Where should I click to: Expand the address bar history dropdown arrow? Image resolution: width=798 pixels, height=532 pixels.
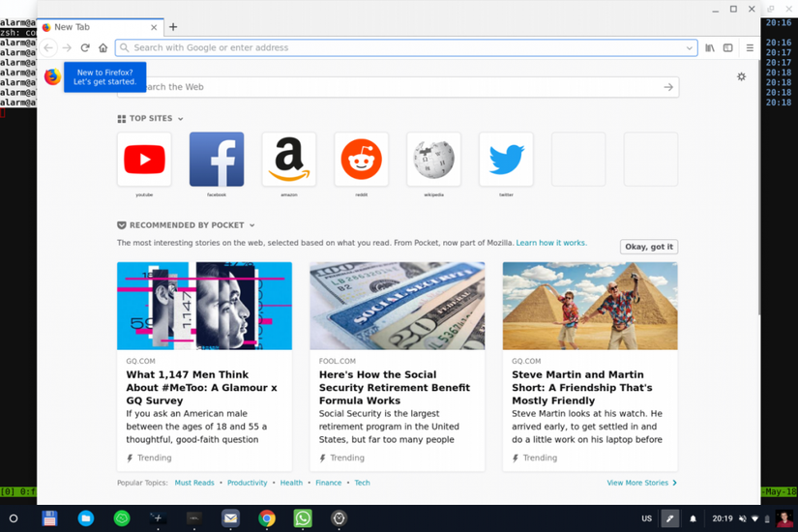coord(689,47)
